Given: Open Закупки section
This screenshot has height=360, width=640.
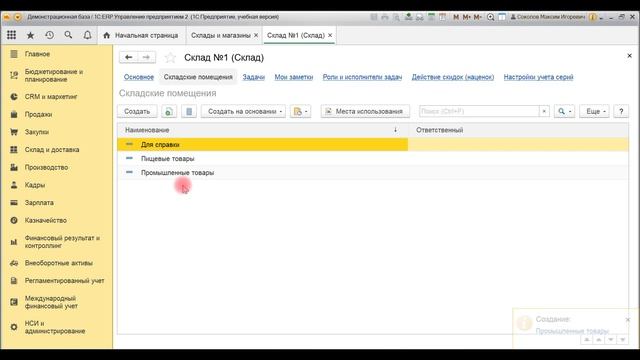Looking at the screenshot, I should (x=36, y=132).
